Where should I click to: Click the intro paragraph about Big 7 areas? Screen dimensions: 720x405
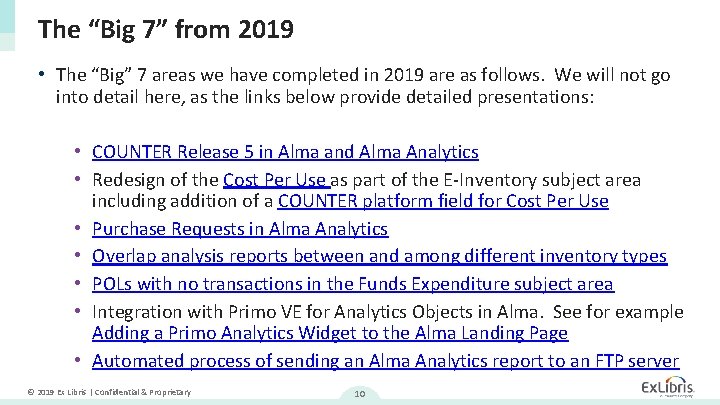(x=363, y=86)
